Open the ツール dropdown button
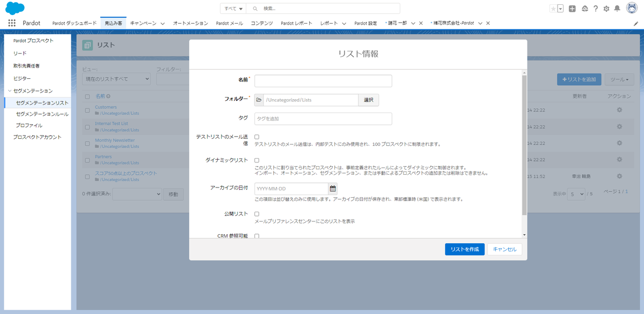 pyautogui.click(x=619, y=79)
